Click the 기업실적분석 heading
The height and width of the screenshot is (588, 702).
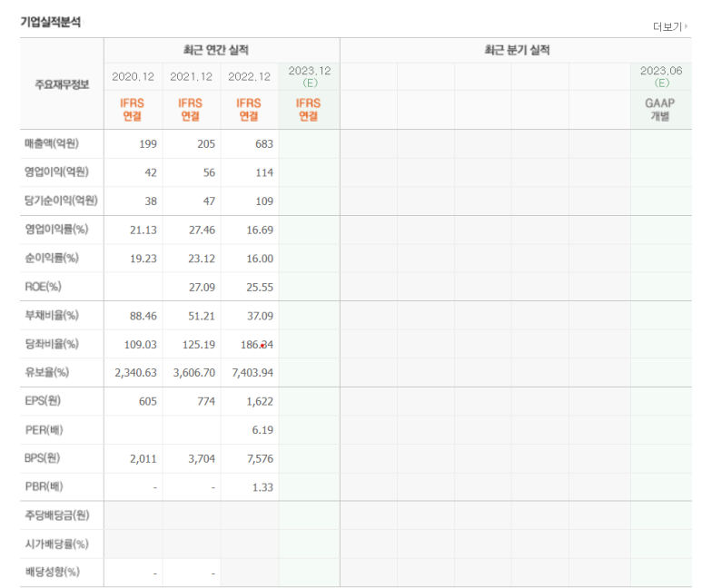click(x=51, y=22)
